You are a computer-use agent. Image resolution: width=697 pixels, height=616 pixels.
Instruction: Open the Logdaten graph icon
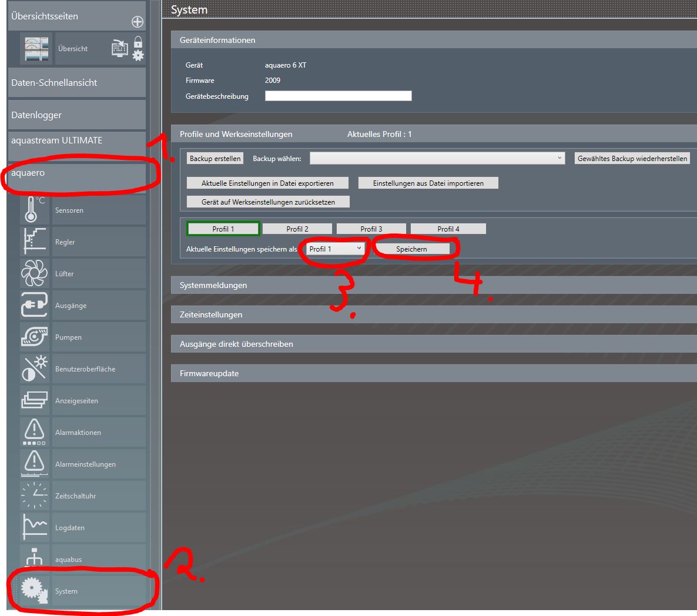[x=34, y=527]
